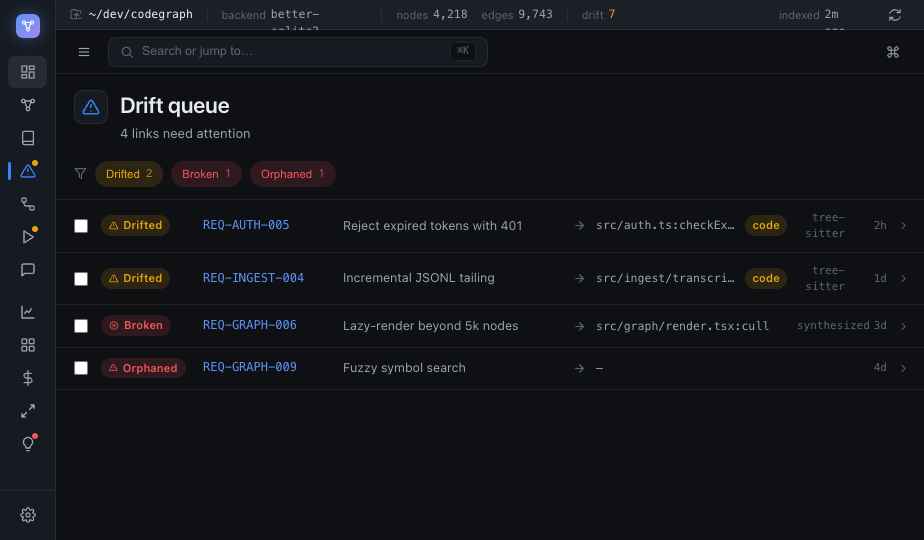This screenshot has height=540, width=924.
Task: Click arrow icon in REQ-GRAPH-009 row
Action: coord(579,368)
